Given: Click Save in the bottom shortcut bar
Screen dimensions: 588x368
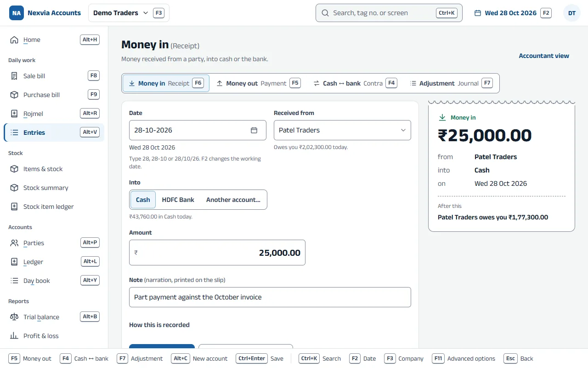Looking at the screenshot, I should (x=260, y=358).
